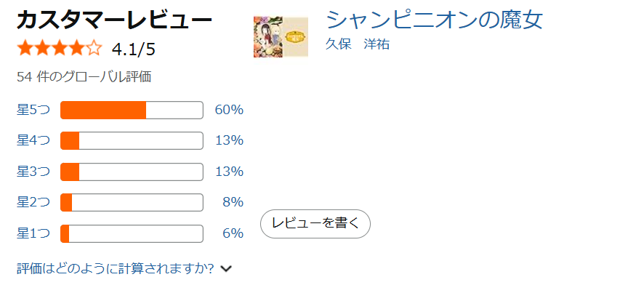Open 評価はどのように計算されますか? link

coord(116,269)
